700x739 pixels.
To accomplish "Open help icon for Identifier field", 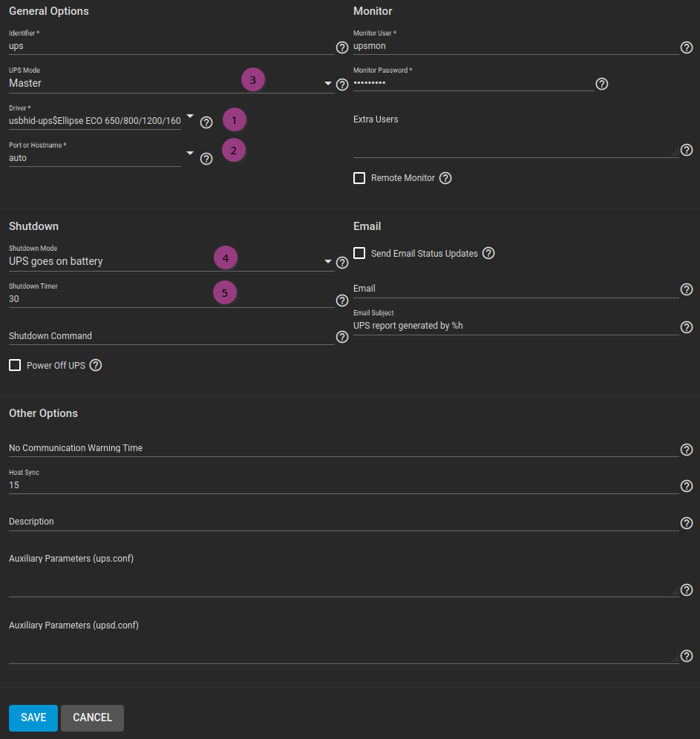I will pos(341,47).
